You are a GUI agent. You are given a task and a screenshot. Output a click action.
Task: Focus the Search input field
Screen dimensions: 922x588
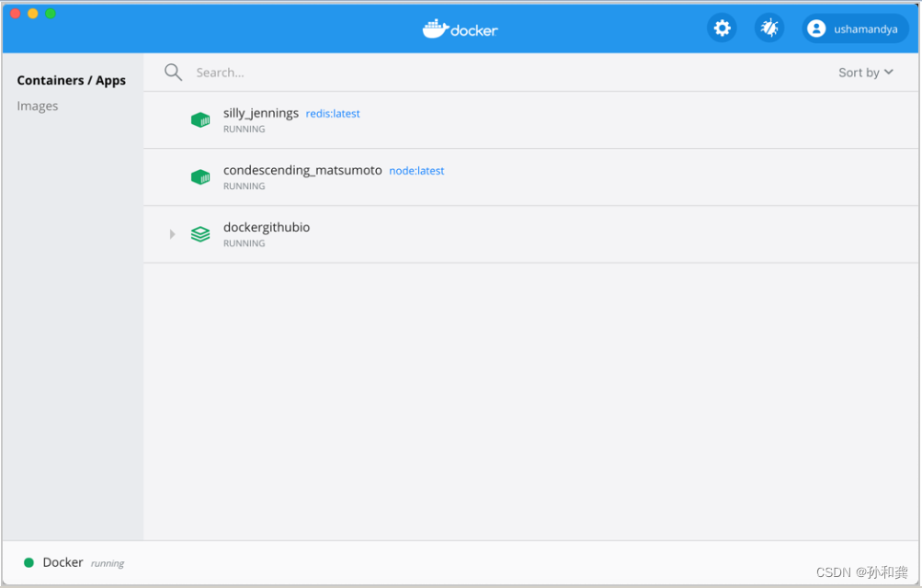click(x=220, y=73)
